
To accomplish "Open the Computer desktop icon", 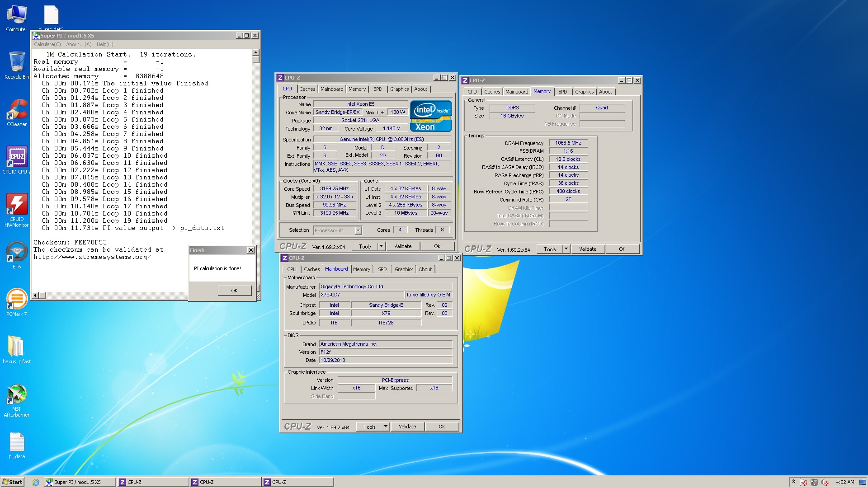I will (17, 19).
